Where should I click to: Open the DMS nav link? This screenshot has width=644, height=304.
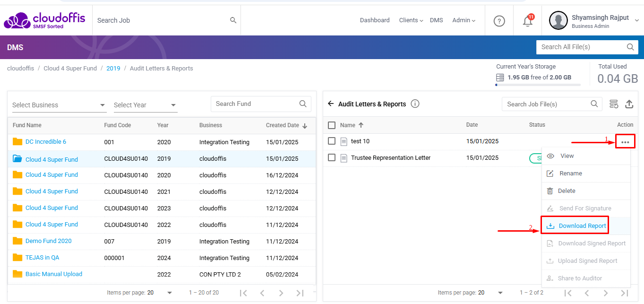(437, 20)
